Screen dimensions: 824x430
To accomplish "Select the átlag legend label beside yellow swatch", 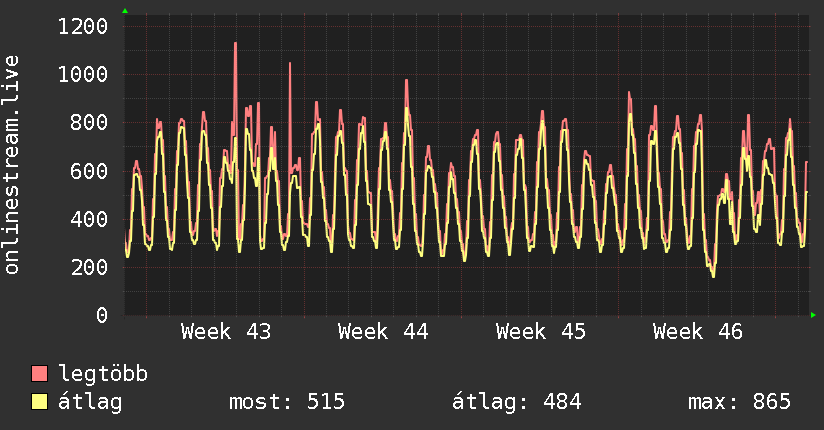I will pyautogui.click(x=90, y=402).
